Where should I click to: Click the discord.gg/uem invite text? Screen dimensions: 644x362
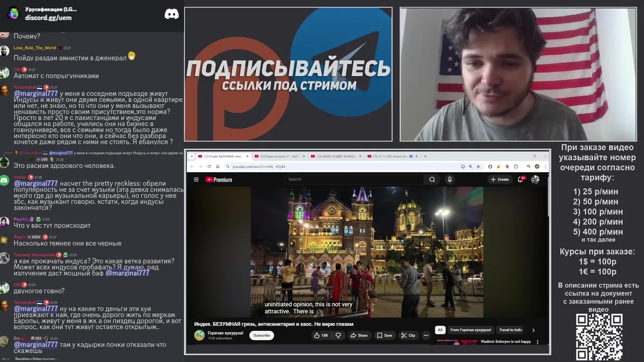pos(48,18)
